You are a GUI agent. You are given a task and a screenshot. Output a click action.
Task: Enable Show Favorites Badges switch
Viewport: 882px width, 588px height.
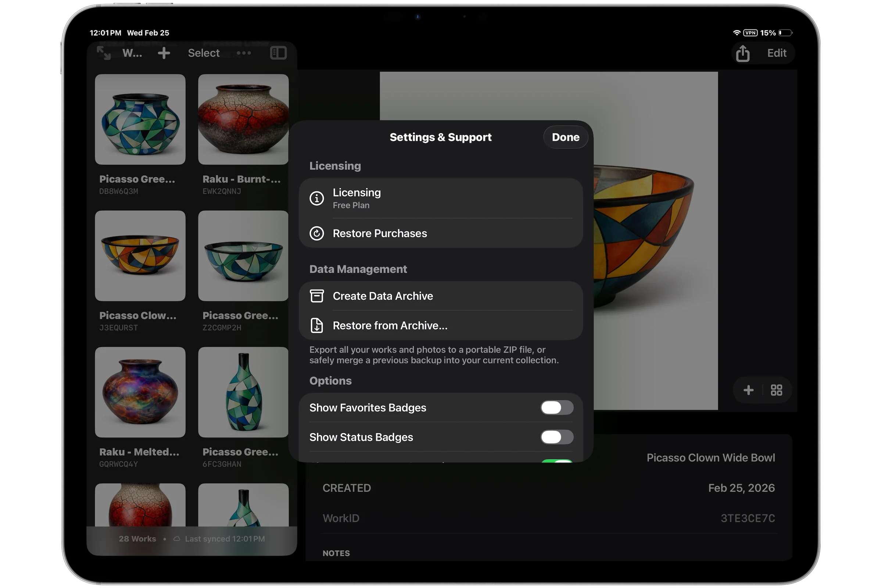pyautogui.click(x=557, y=408)
